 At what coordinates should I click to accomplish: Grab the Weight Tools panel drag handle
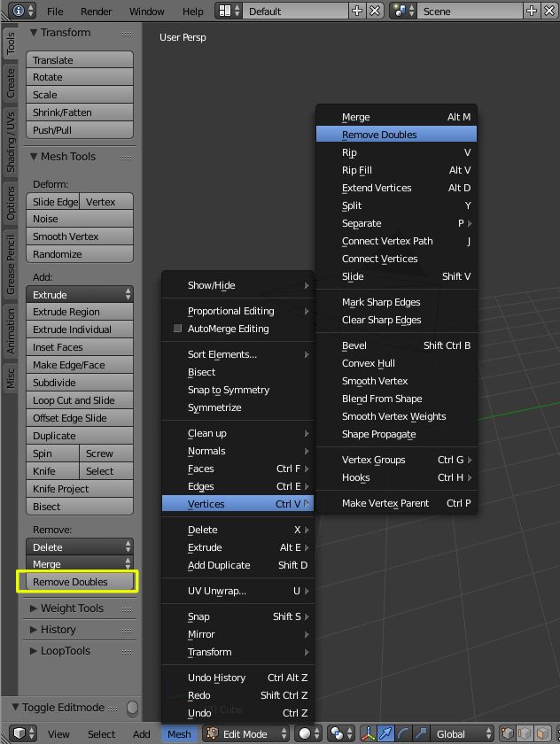(x=127, y=609)
